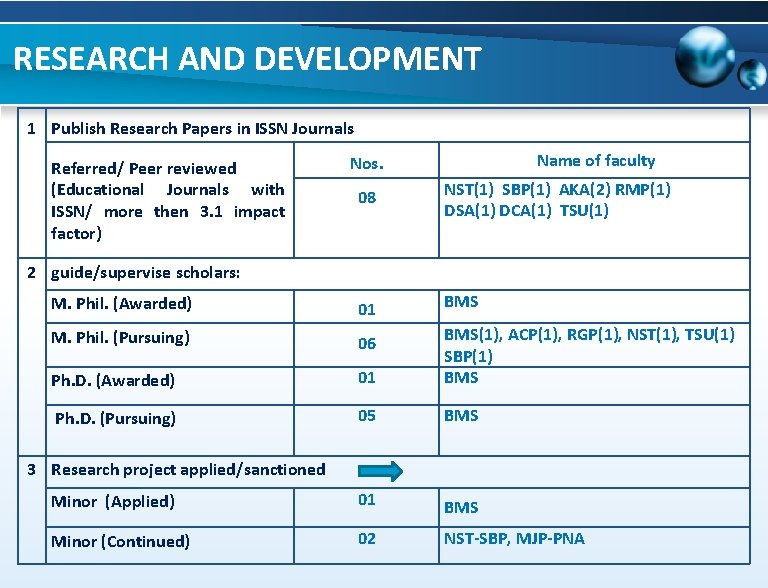Select the 'M. Phil. (Pursuing)' label
The width and height of the screenshot is (768, 588).
pyautogui.click(x=120, y=338)
